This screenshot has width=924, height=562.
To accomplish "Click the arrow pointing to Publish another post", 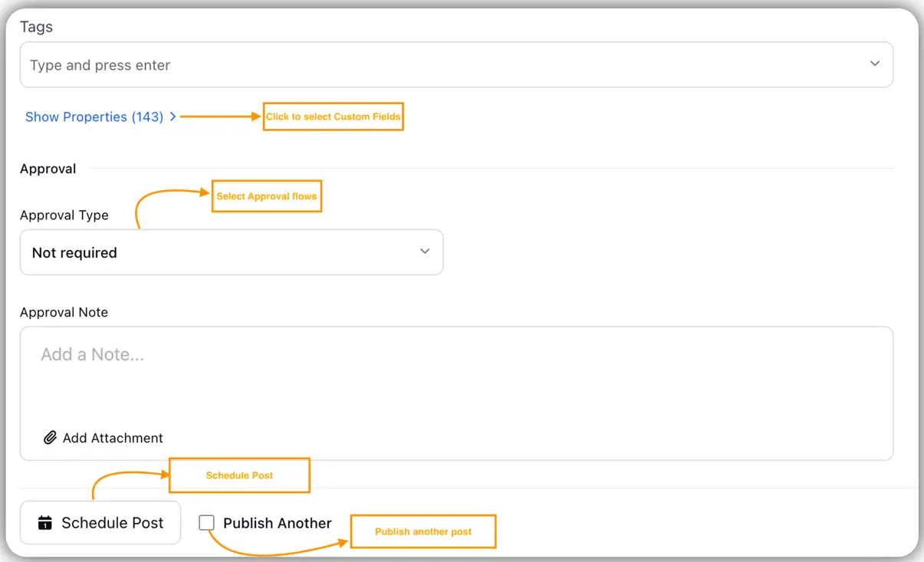I will tap(307, 548).
